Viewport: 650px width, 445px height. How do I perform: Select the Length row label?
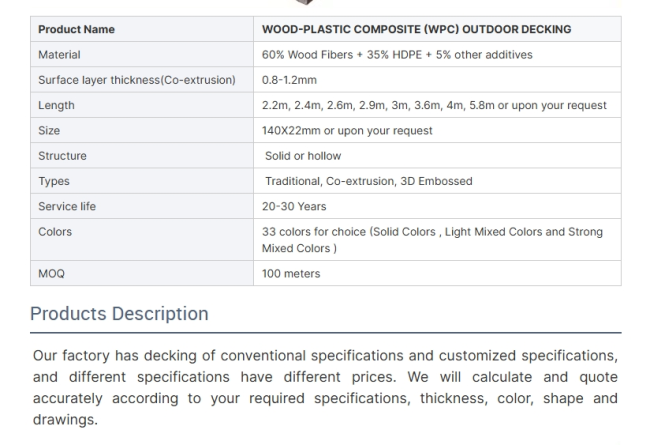56,105
